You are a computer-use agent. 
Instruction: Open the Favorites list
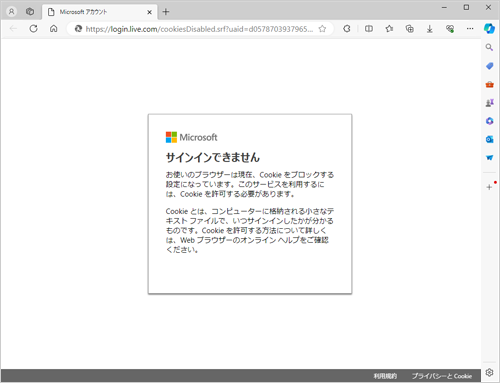click(x=389, y=29)
